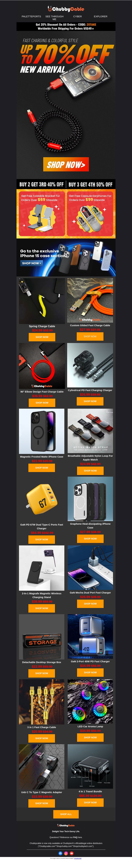Click the ChubbyCable logo at top
Viewport: 132px width, 868px height.
[66, 9]
